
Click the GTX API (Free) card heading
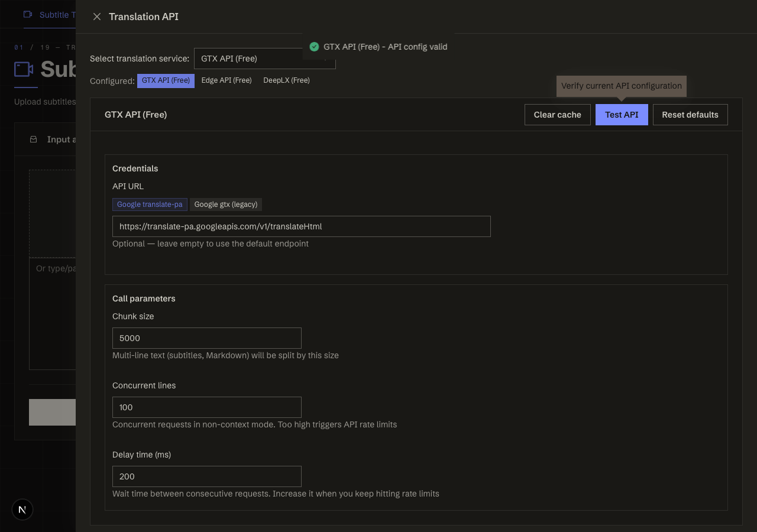(x=136, y=115)
